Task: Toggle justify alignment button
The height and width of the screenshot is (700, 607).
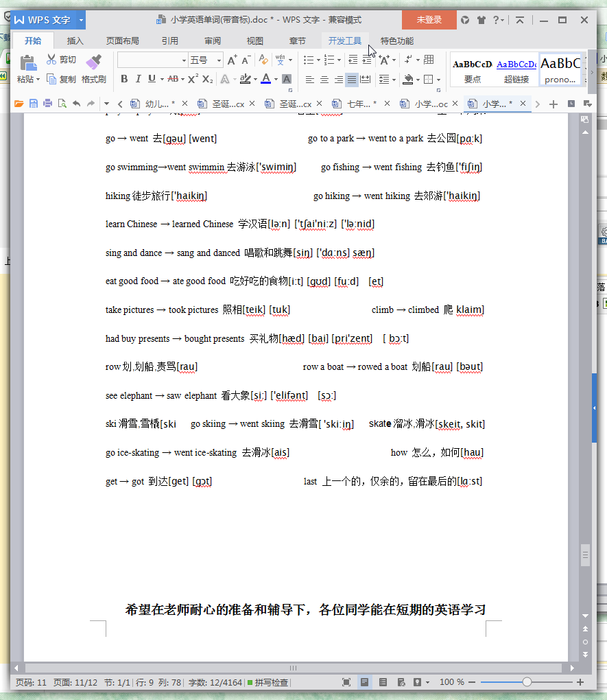Action: 352,80
